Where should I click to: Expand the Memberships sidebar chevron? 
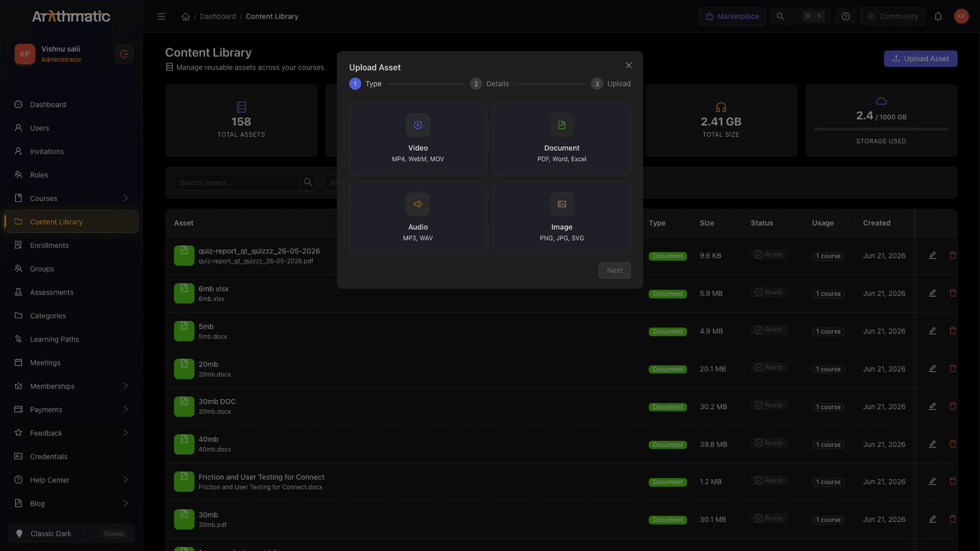tap(126, 386)
